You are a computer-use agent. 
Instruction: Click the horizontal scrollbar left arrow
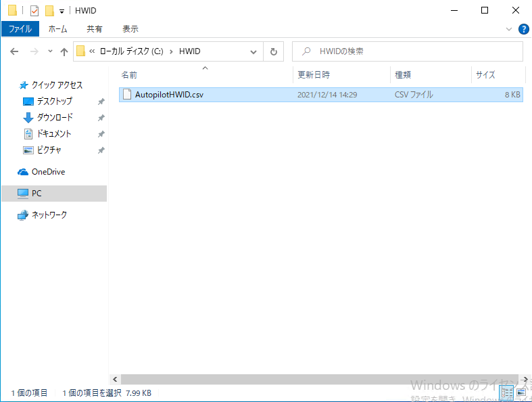tap(115, 379)
